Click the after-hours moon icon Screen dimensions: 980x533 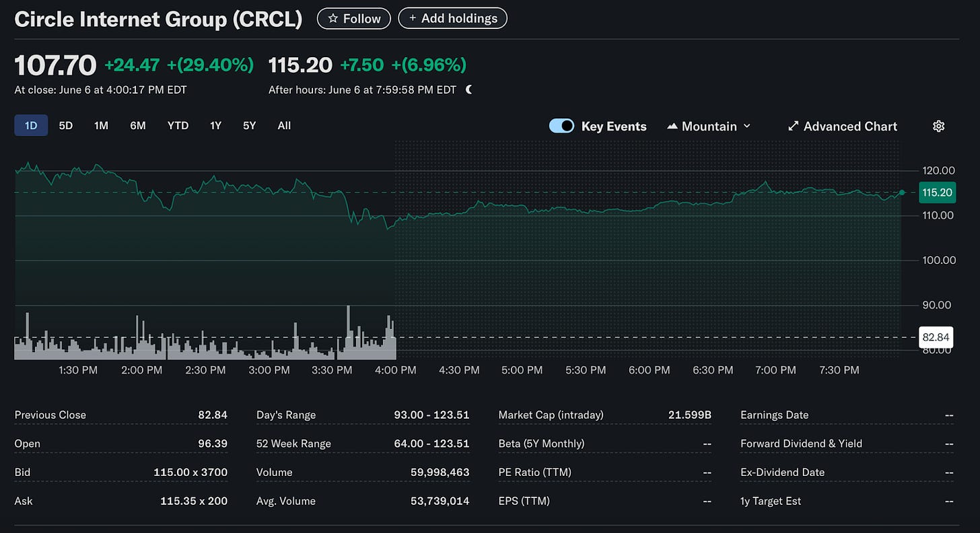click(x=468, y=90)
